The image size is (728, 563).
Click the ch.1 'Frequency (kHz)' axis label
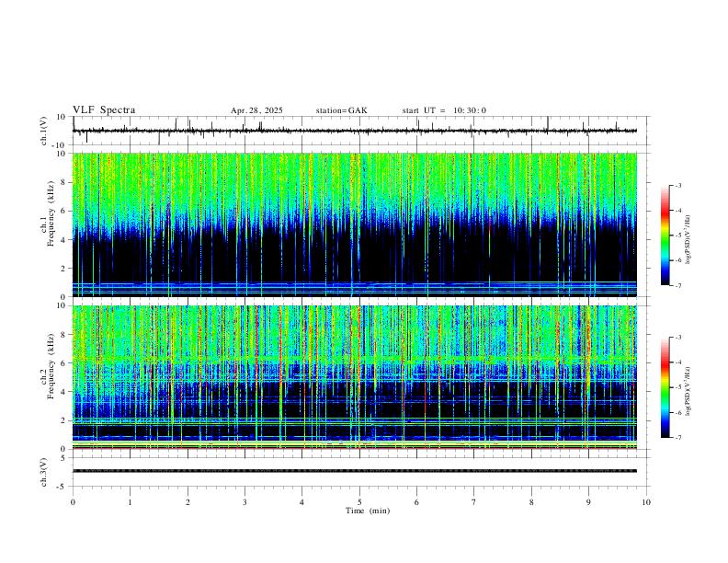(x=51, y=213)
